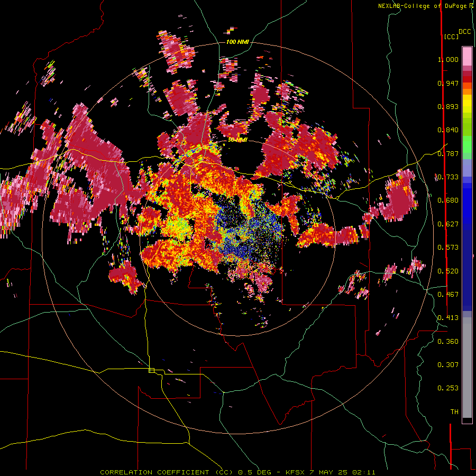Click the 0.360 legend value
Viewport: 476px width, 476px height.
tap(448, 342)
